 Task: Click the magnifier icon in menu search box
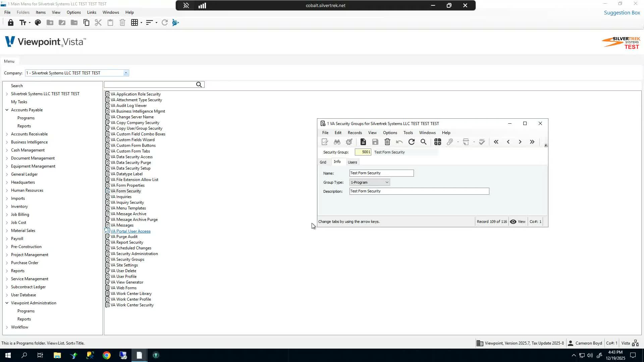click(199, 84)
